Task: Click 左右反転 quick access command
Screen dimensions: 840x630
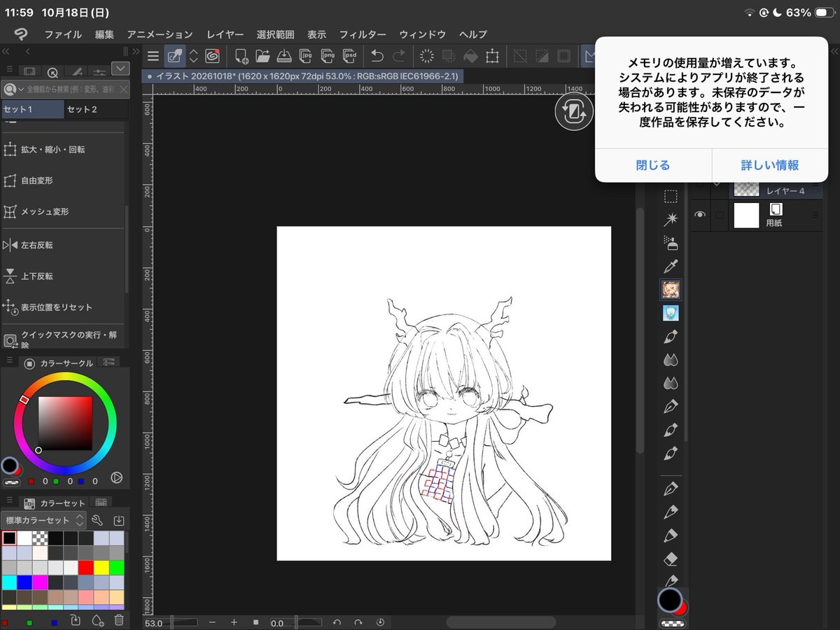Action: (64, 245)
